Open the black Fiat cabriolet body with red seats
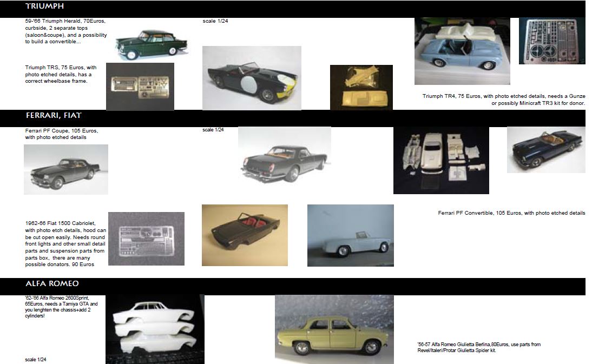The height and width of the screenshot is (364, 592). click(x=245, y=235)
